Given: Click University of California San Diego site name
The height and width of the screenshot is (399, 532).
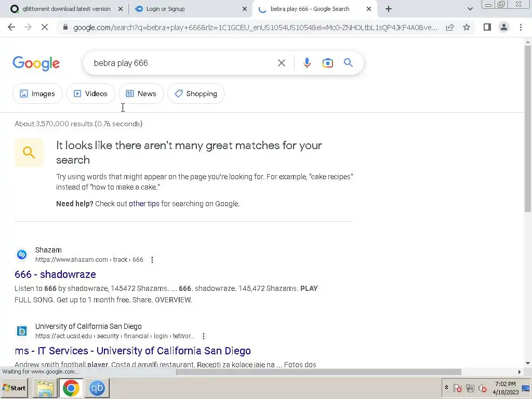Looking at the screenshot, I should click(x=88, y=326).
